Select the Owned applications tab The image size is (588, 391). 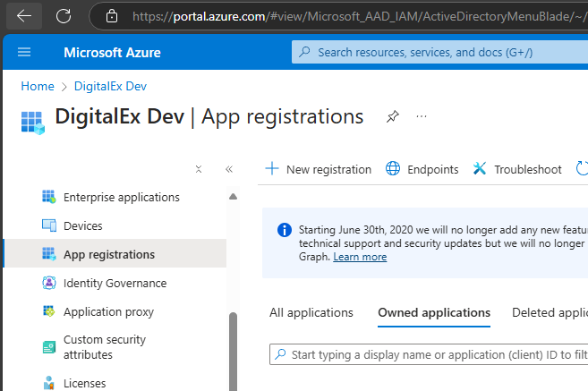[434, 312]
